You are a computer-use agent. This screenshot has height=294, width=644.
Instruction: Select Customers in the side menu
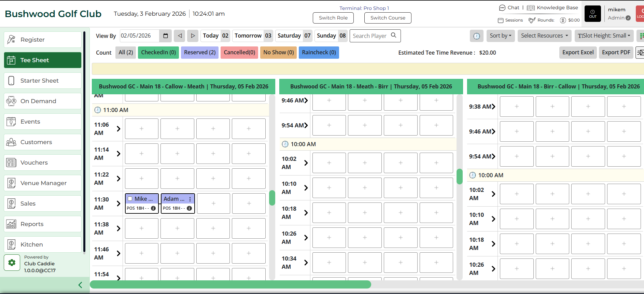click(x=43, y=142)
